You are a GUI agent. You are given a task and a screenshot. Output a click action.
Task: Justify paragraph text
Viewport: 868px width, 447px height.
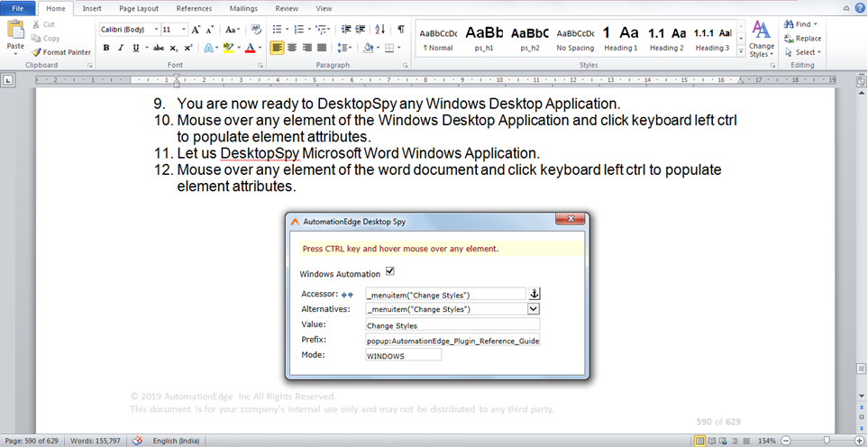pyautogui.click(x=322, y=48)
